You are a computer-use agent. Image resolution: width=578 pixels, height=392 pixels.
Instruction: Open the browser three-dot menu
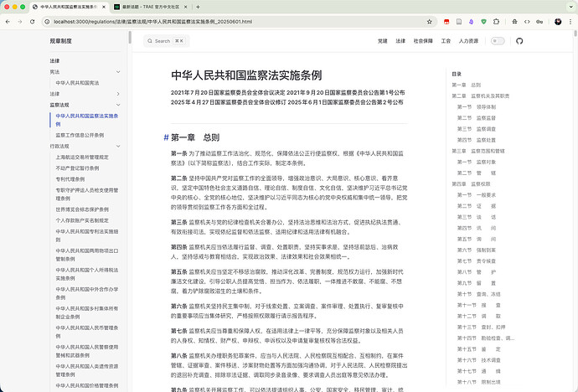pos(568,20)
